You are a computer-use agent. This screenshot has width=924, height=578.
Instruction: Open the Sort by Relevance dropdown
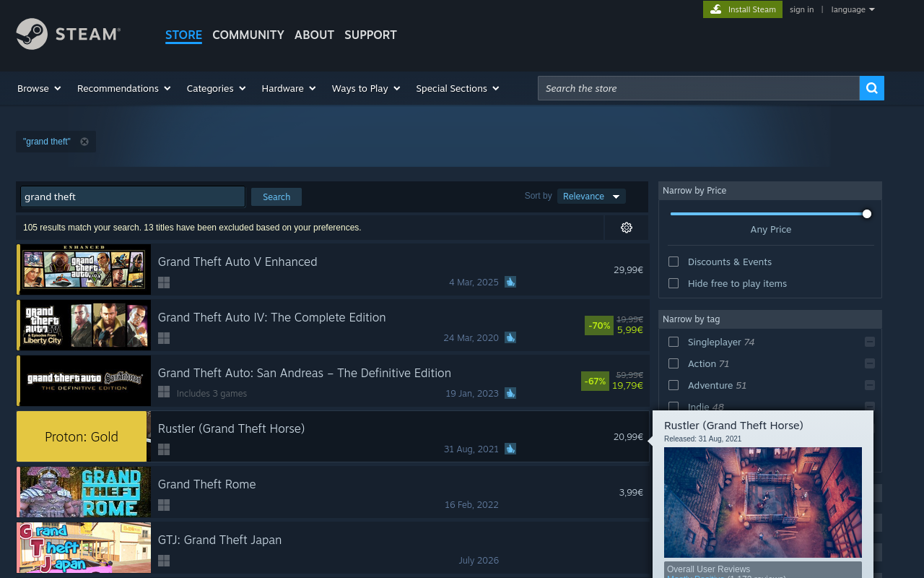coord(591,197)
